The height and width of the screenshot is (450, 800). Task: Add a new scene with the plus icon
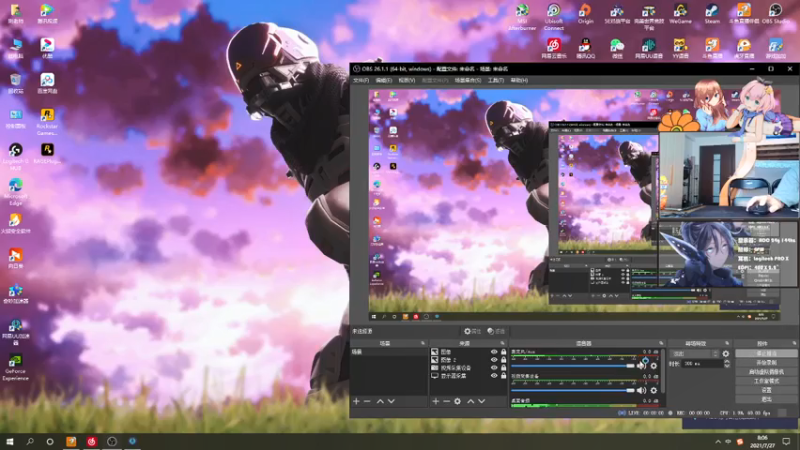point(356,402)
